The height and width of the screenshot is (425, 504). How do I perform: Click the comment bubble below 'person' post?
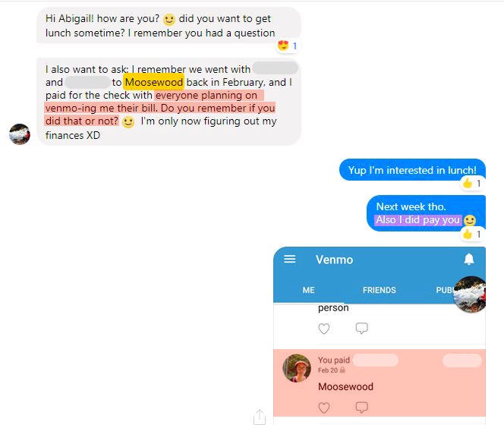pos(361,328)
